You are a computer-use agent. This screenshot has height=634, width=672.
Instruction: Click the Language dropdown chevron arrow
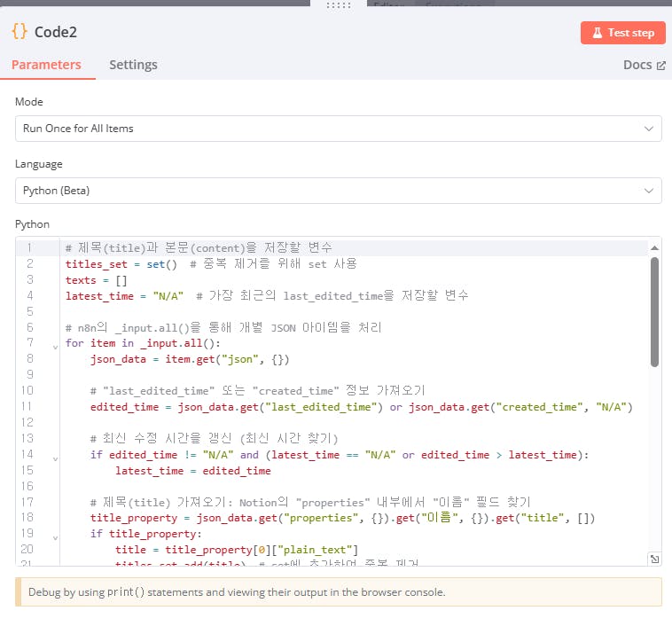[649, 191]
